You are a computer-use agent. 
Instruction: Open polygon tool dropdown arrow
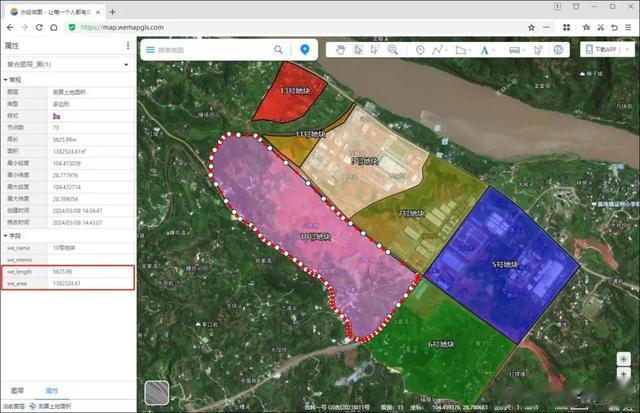(x=470, y=50)
